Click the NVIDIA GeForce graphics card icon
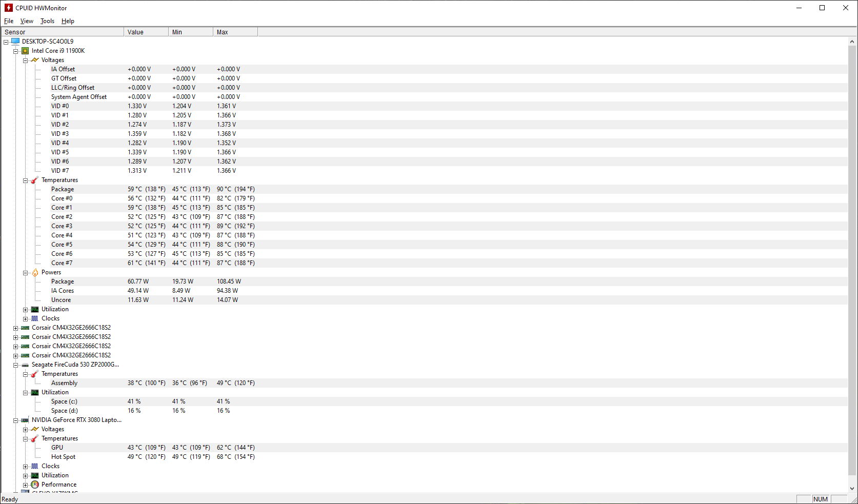The image size is (858, 504). tap(25, 420)
